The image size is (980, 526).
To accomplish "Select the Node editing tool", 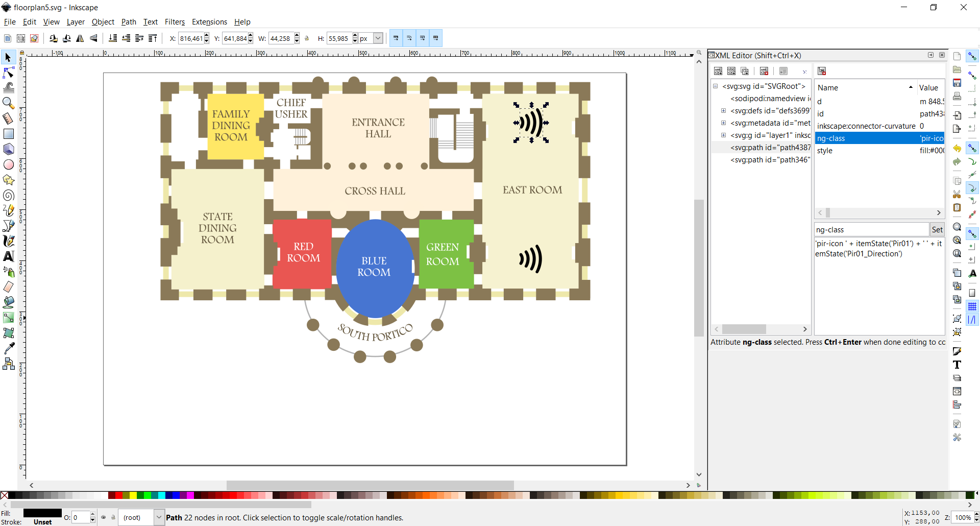I will [9, 73].
